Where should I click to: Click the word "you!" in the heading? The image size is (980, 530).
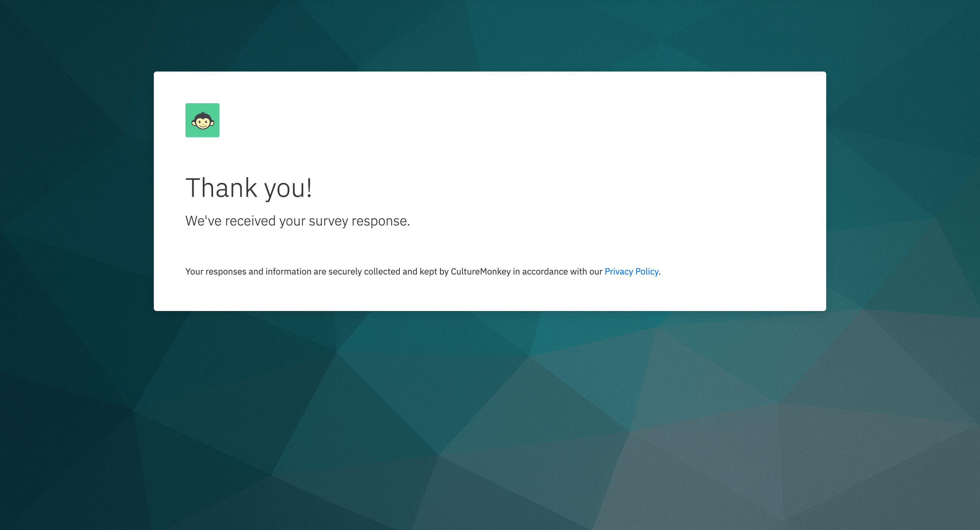(288, 188)
